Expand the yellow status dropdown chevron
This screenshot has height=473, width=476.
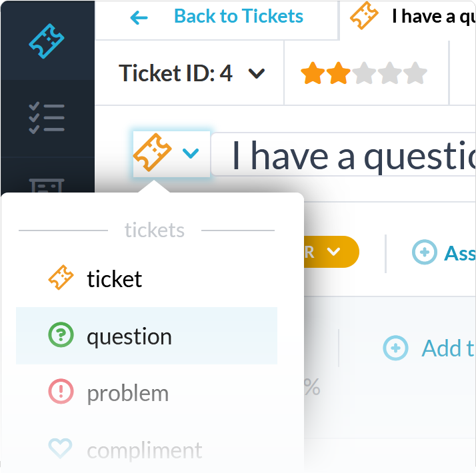(x=333, y=252)
